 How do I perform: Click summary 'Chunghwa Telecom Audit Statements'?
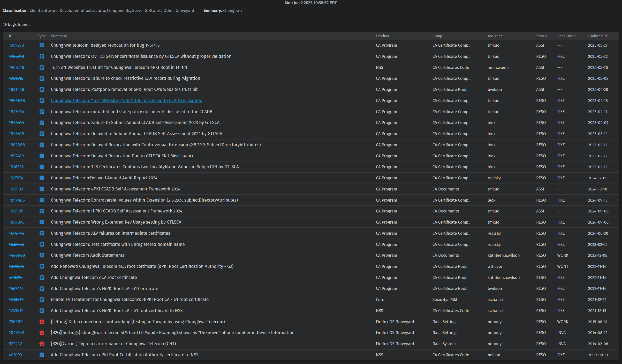(87, 255)
